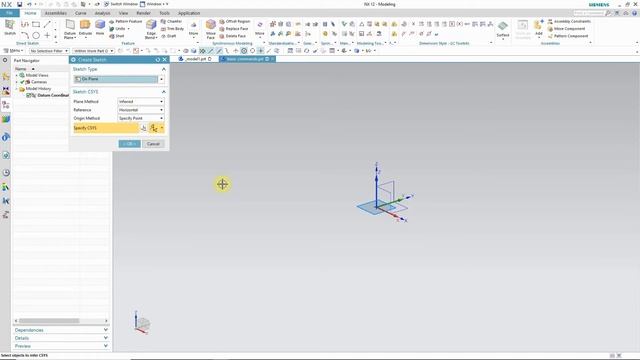The width and height of the screenshot is (640, 360).
Task: Choose the Circle sketch tool
Action: coord(36,35)
